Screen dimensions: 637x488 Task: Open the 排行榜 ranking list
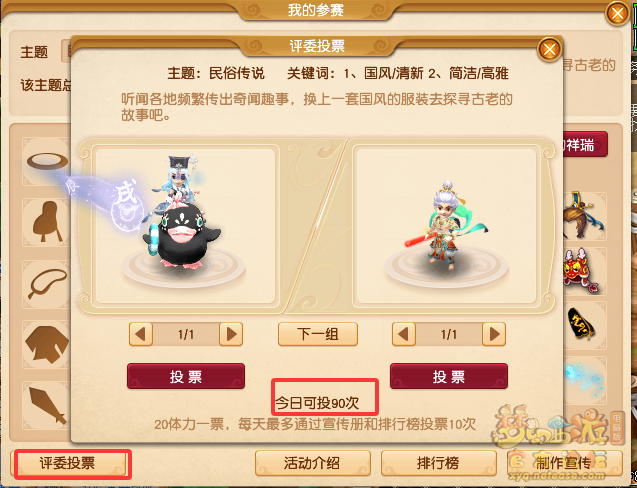tap(439, 463)
